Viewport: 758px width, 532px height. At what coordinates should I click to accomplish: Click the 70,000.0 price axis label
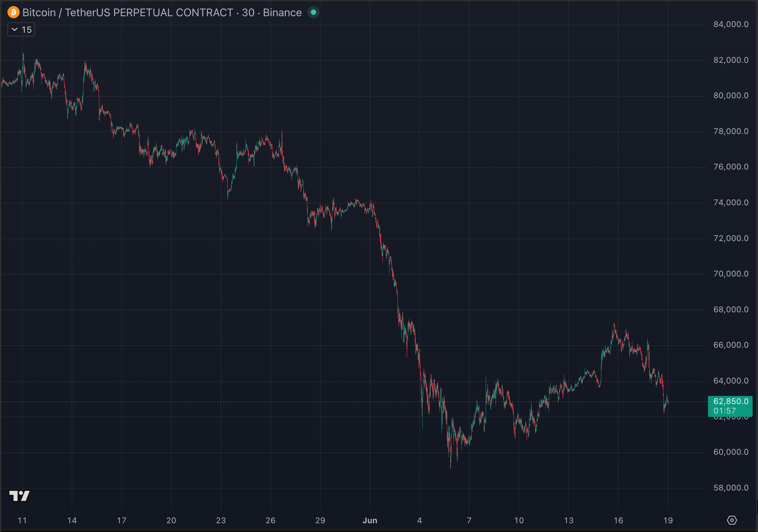[731, 274]
